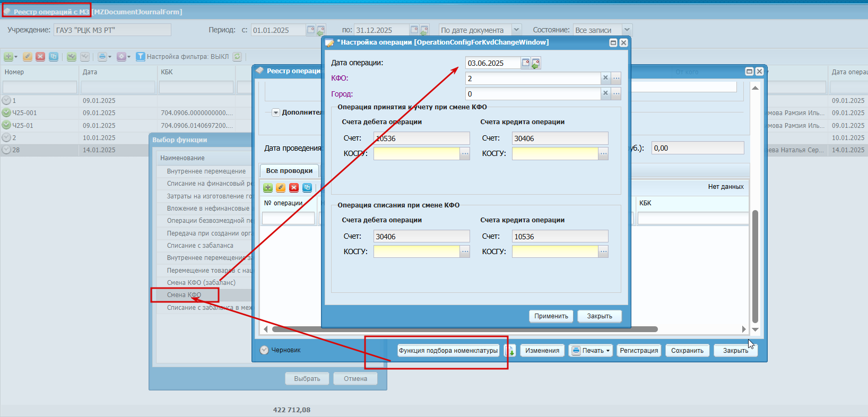Image resolution: width=868 pixels, height=417 pixels.
Task: Open КОСГУ lookup for debit account 10536
Action: pos(465,153)
